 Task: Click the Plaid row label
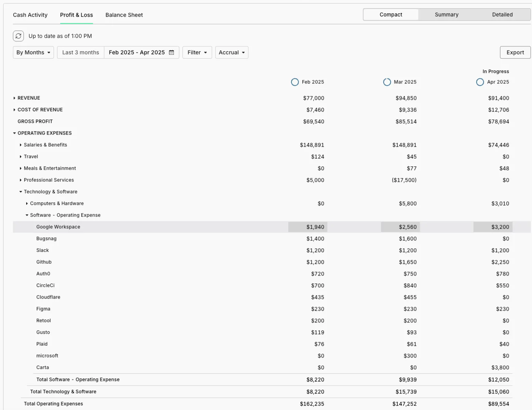pos(42,344)
